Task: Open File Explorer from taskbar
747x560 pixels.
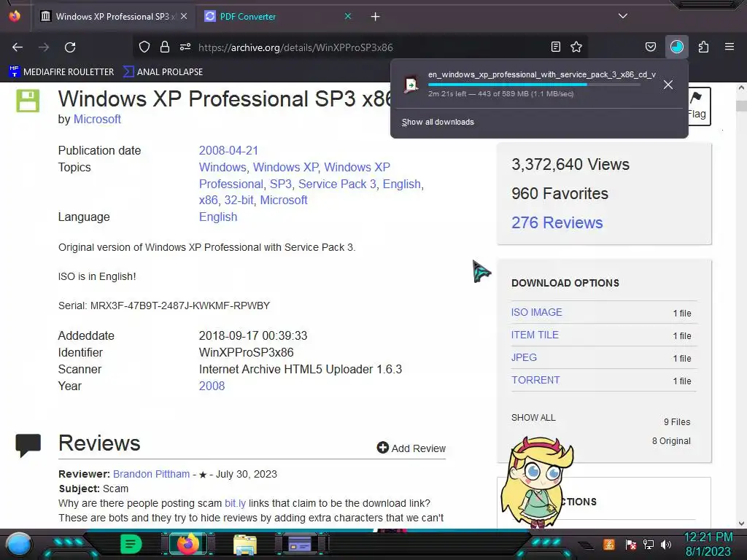Action: 245,544
